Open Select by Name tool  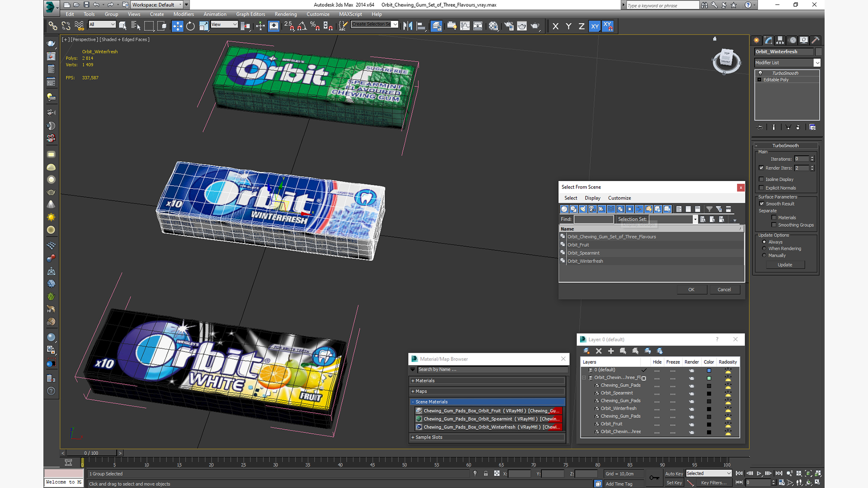pyautogui.click(x=136, y=26)
